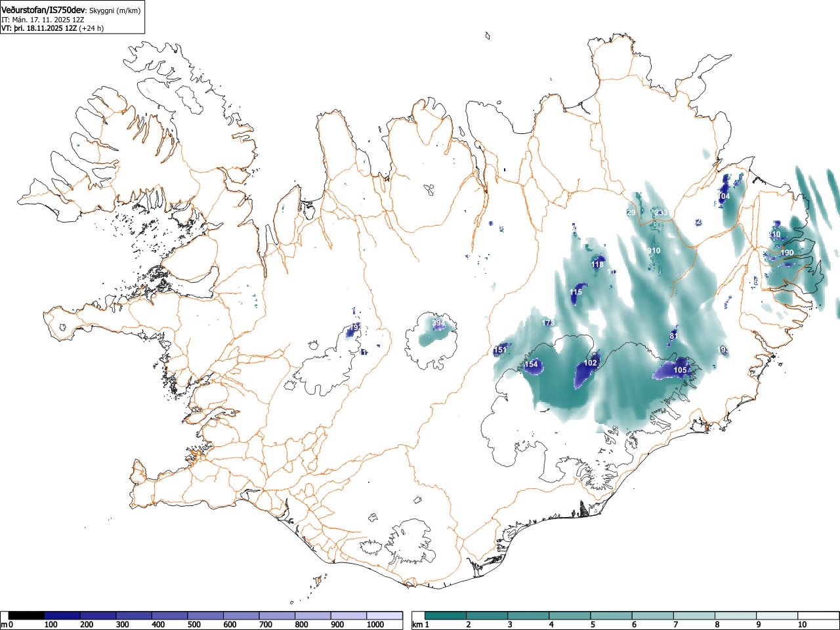The width and height of the screenshot is (840, 630).
Task: Select the 4–5 km legend swatch
Action: [570, 616]
